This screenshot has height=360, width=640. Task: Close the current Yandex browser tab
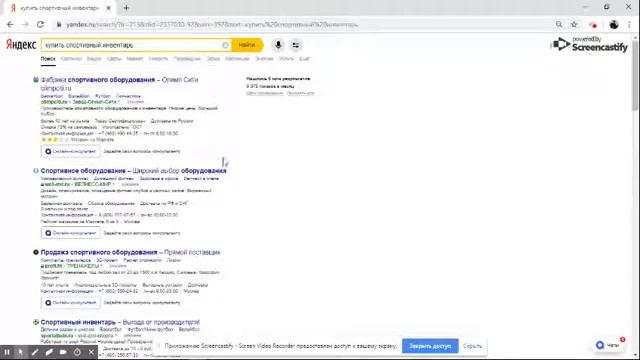(109, 8)
